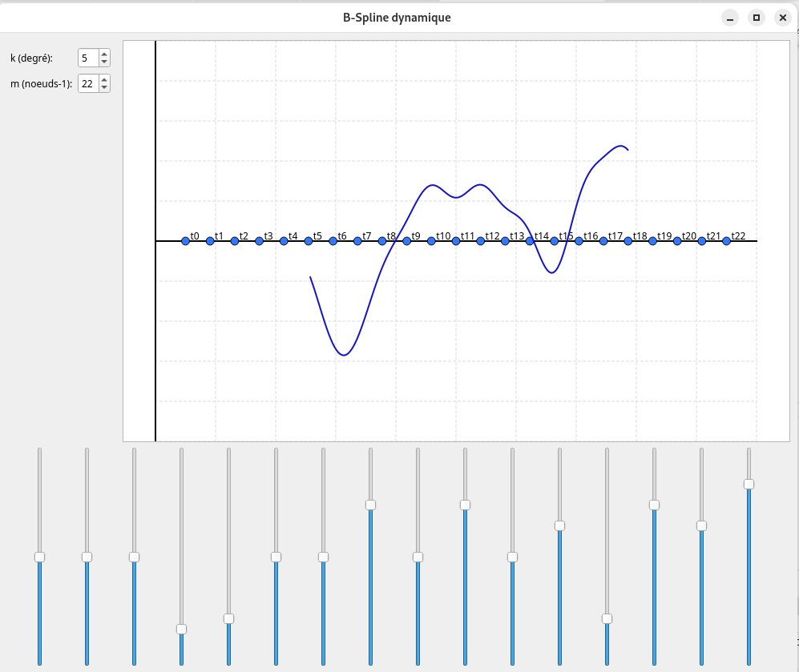Click the handle of the last slider, the highest one

[x=749, y=484]
